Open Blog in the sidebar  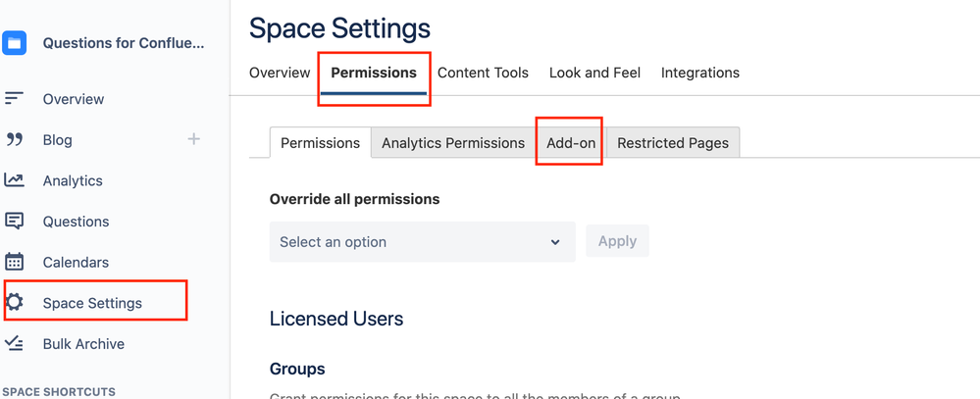(58, 140)
